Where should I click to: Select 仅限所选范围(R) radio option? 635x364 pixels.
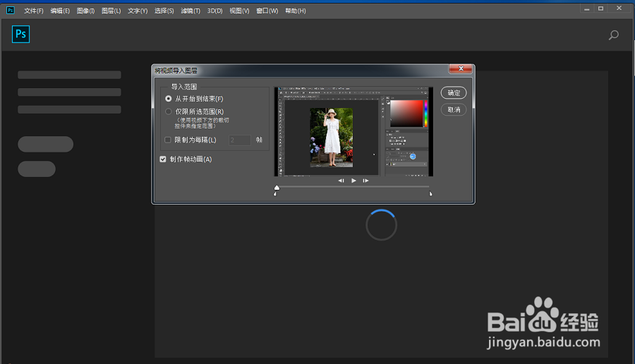pos(169,111)
